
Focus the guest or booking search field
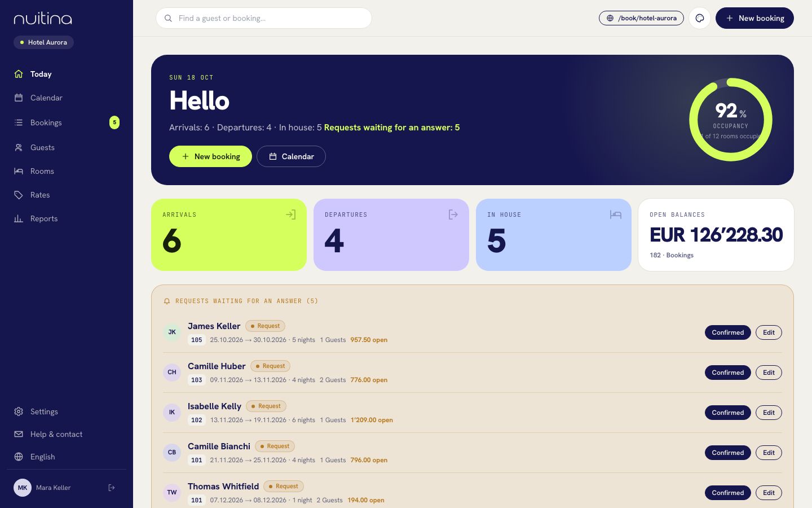point(264,18)
